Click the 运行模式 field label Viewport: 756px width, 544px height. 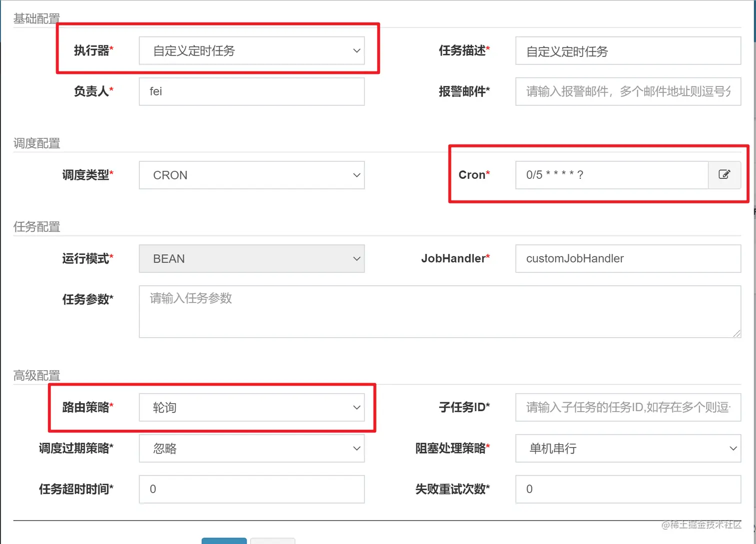[x=87, y=258]
